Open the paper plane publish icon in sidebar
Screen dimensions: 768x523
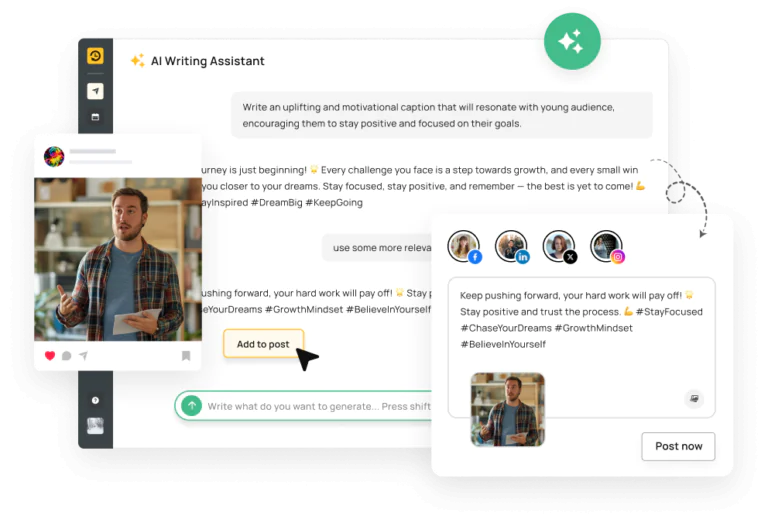tap(96, 91)
